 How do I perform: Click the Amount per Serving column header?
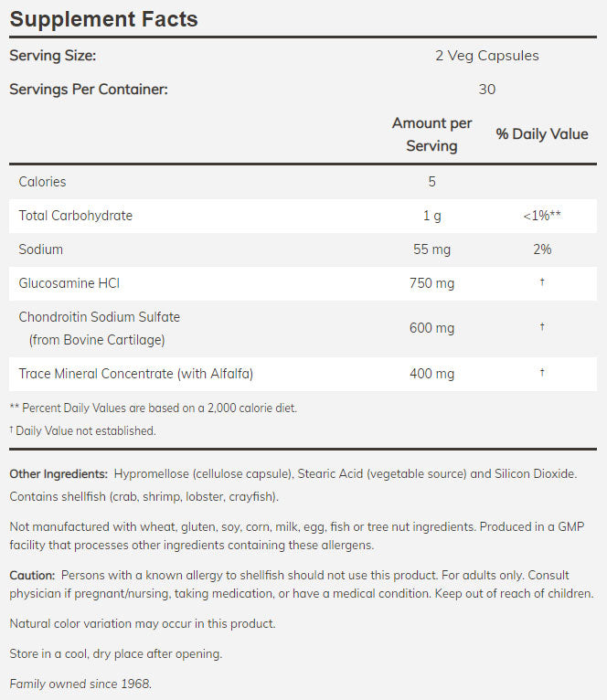(431, 134)
